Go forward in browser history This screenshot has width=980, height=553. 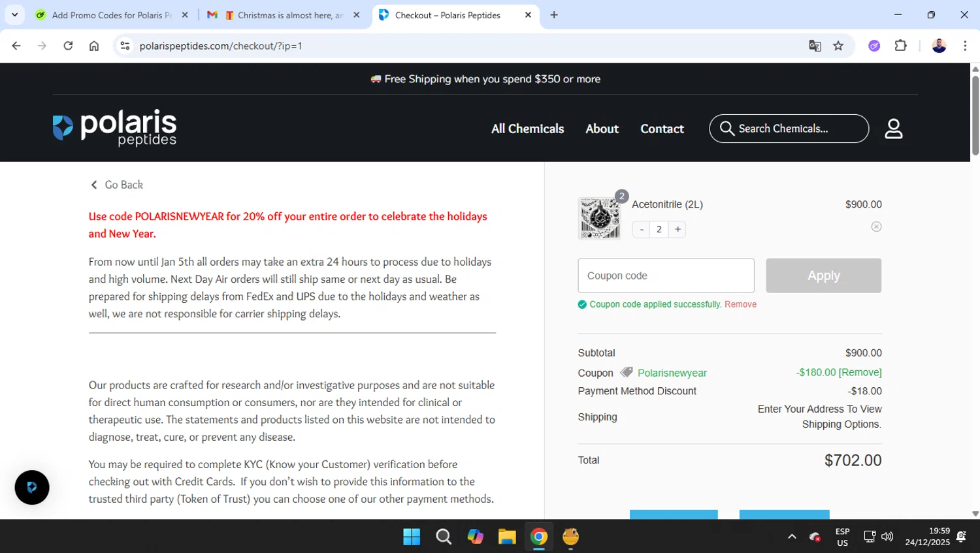point(42,46)
